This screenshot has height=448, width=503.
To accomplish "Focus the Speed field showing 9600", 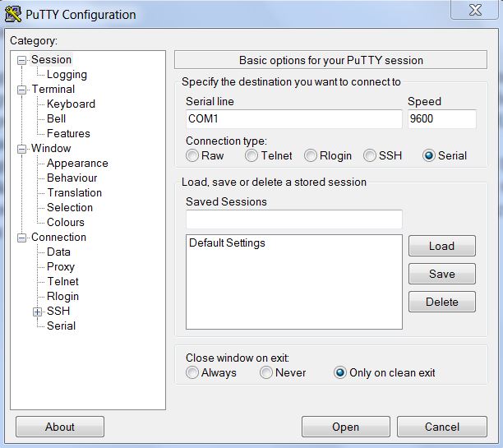I will click(442, 118).
